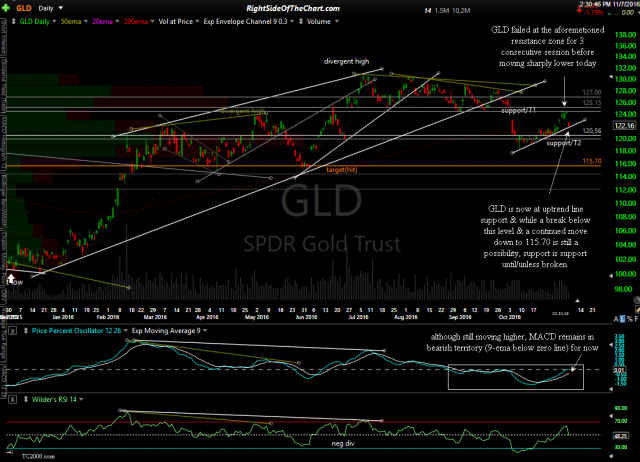Screen dimensions: 640x462
Task: Click the 127.00 horizontal line label
Action: pos(592,93)
